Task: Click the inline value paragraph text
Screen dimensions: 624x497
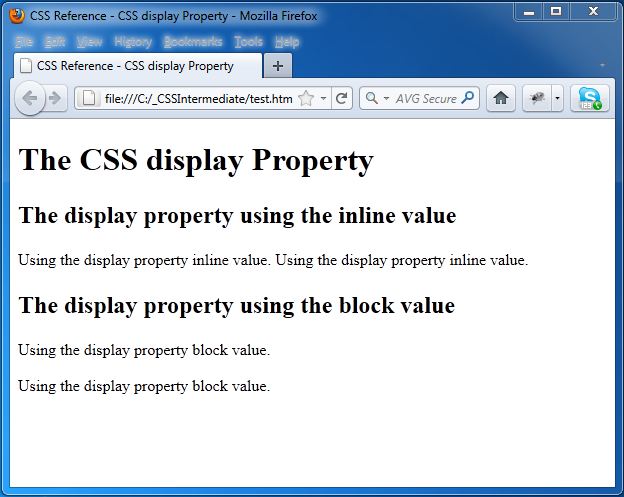Action: [273, 260]
